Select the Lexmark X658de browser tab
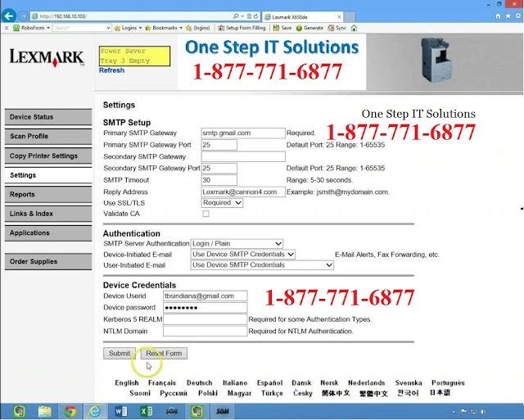Viewport: 524px width, 420px height. (x=302, y=16)
